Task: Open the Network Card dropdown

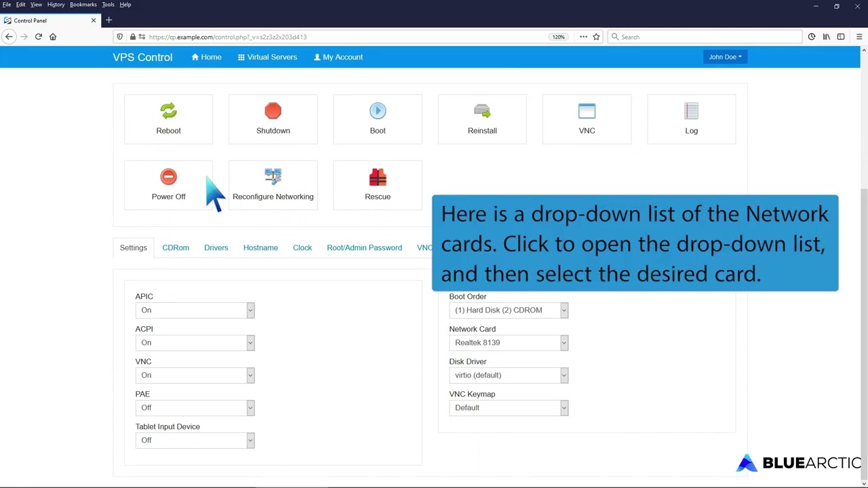Action: (x=509, y=342)
